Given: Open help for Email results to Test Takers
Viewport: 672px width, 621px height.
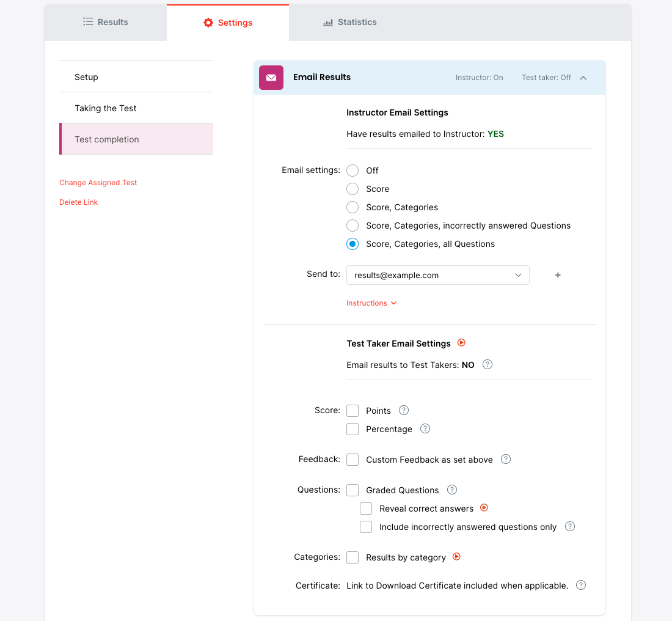Looking at the screenshot, I should (487, 364).
